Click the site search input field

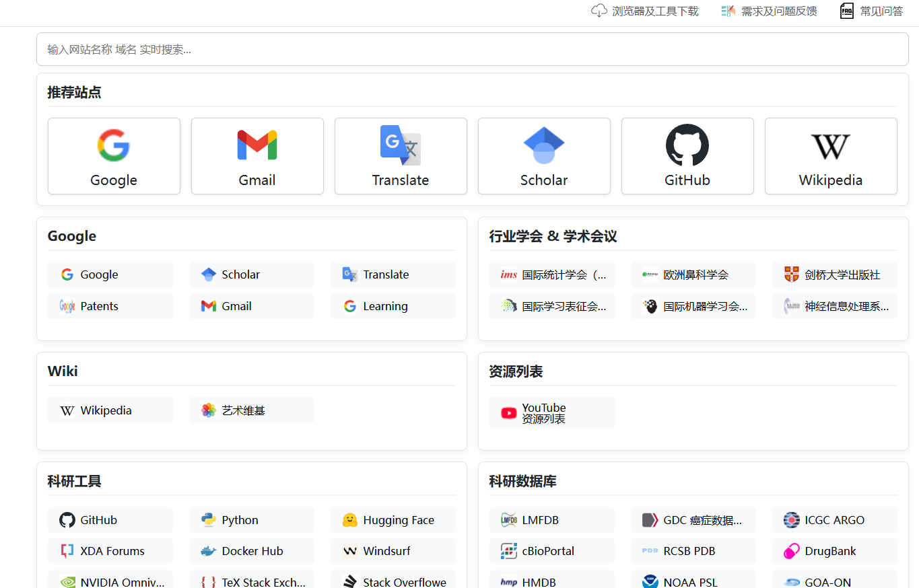click(x=473, y=49)
